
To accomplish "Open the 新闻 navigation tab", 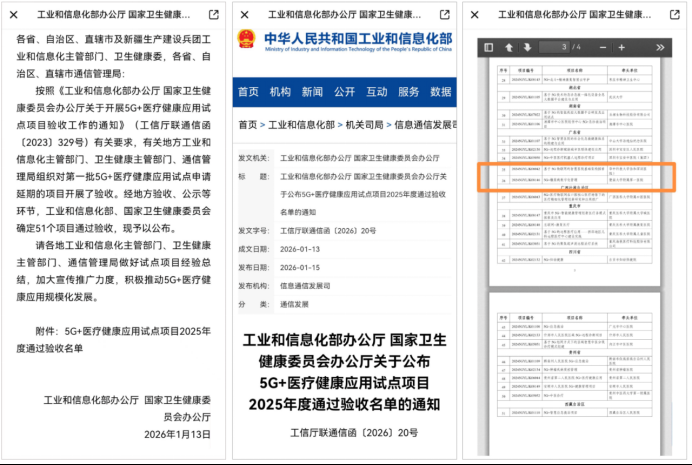I will (312, 92).
